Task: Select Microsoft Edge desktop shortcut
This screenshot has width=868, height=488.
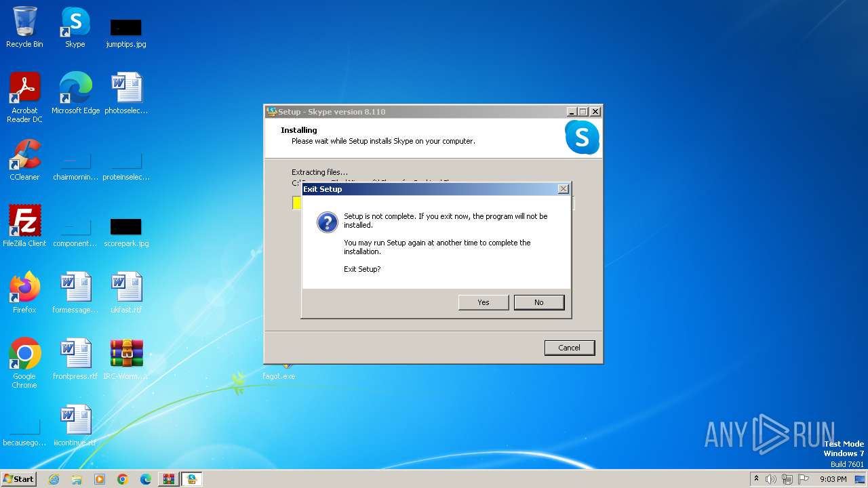Action: (x=75, y=94)
